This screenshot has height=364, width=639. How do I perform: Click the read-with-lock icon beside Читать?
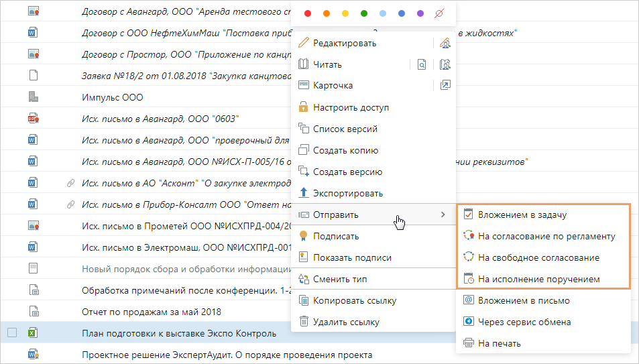pyautogui.click(x=445, y=65)
